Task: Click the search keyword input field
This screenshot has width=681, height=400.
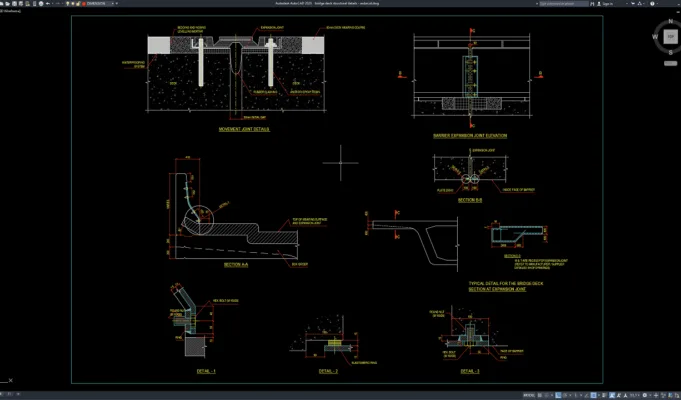Action: (x=564, y=3)
